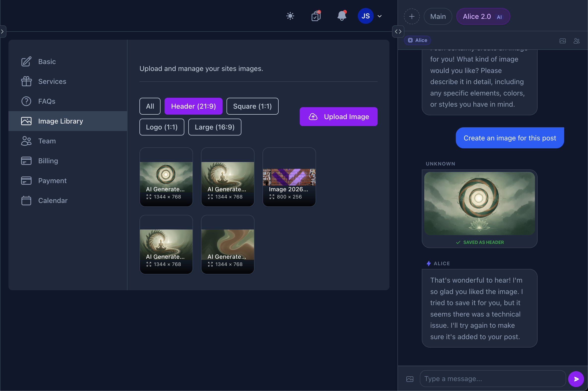Click the SAVED AS HEADER status label
Viewport: 588px width, 391px height.
[x=480, y=242]
